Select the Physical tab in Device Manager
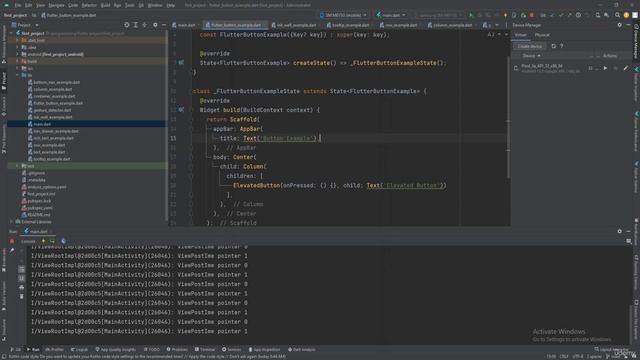 coord(542,35)
